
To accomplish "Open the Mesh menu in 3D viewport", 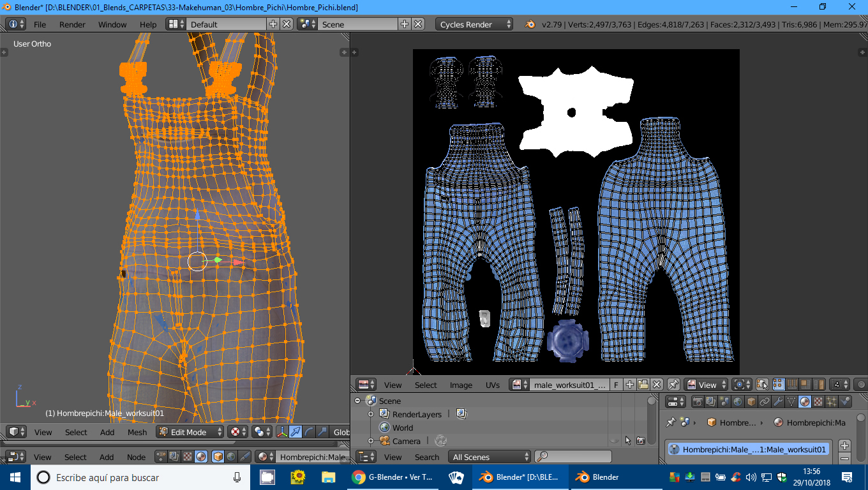I will tap(137, 432).
